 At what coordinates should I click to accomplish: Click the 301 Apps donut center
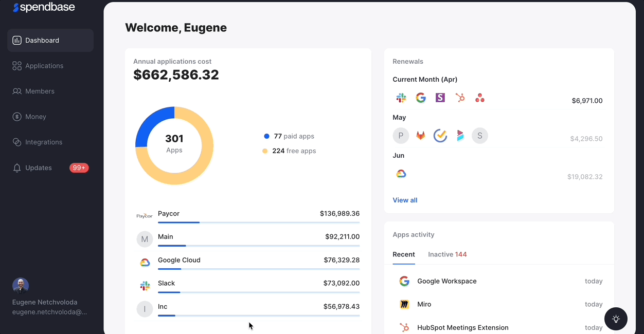pos(174,143)
